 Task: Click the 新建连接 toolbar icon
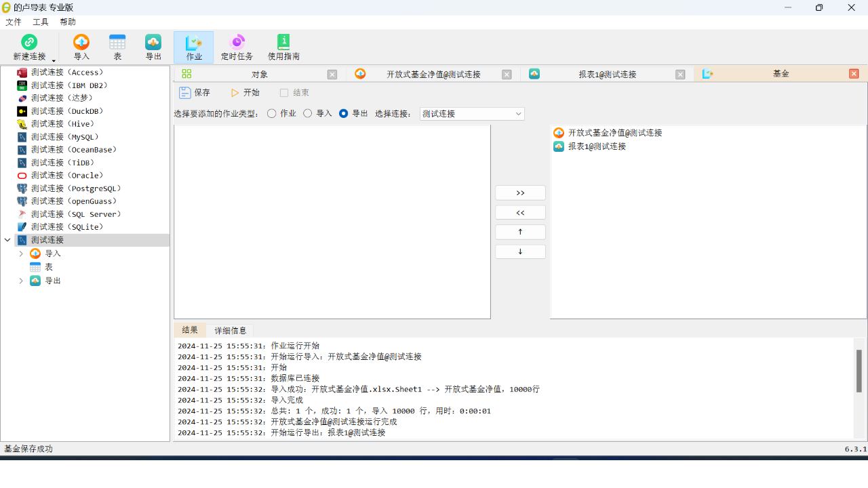point(29,43)
